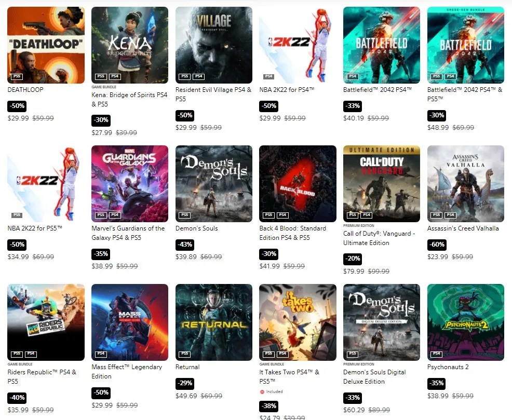Viewport: 512px width, 420px height.
Task: Click the PS4 badge on Mass Effect cover
Action: click(x=101, y=354)
